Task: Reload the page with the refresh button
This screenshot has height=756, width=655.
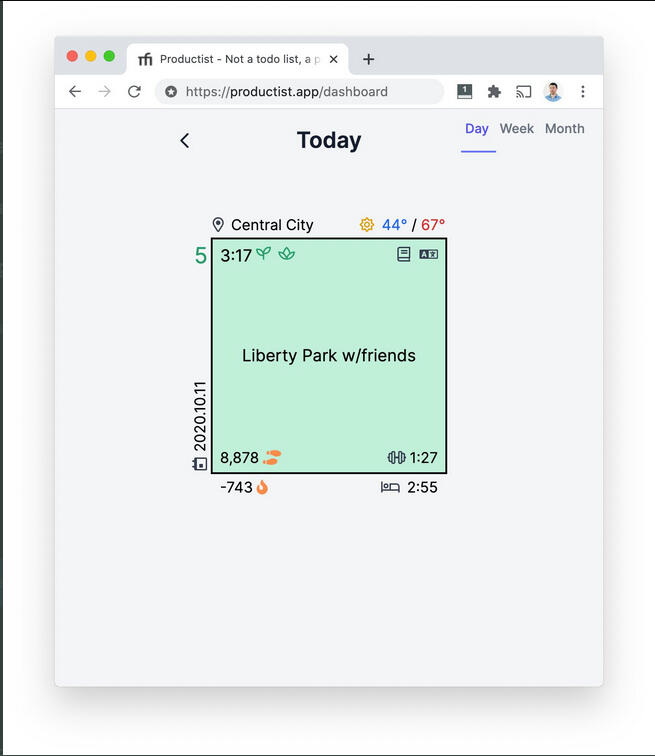Action: click(x=134, y=91)
